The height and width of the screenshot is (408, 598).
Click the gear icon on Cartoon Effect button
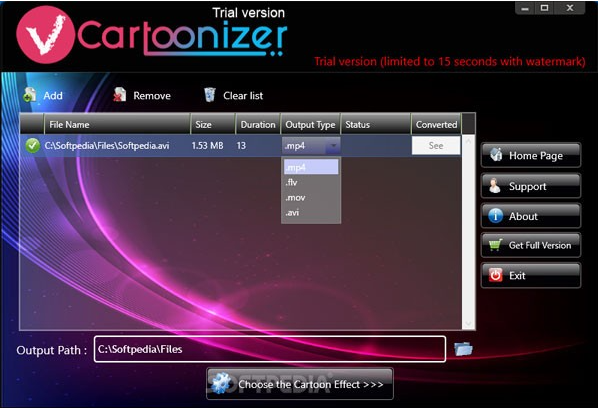click(x=221, y=383)
